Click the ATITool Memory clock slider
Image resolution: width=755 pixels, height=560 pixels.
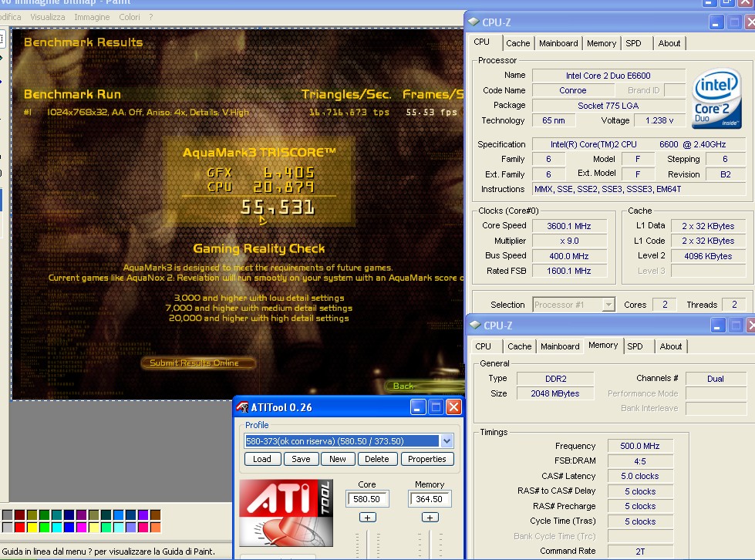coord(430,544)
